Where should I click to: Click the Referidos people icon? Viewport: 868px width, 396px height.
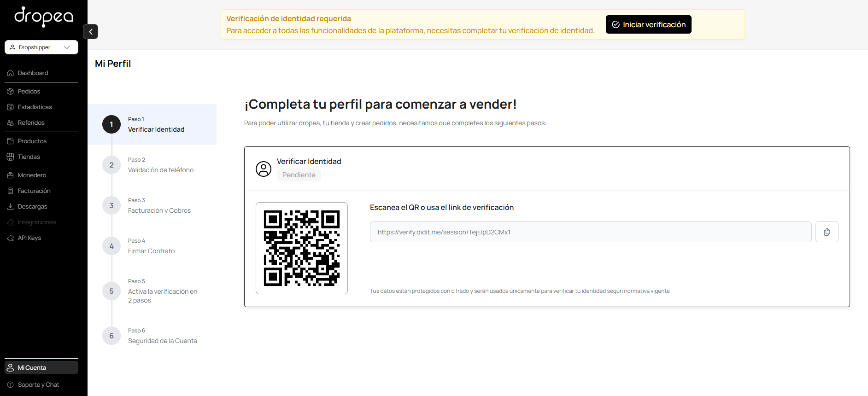tap(11, 123)
